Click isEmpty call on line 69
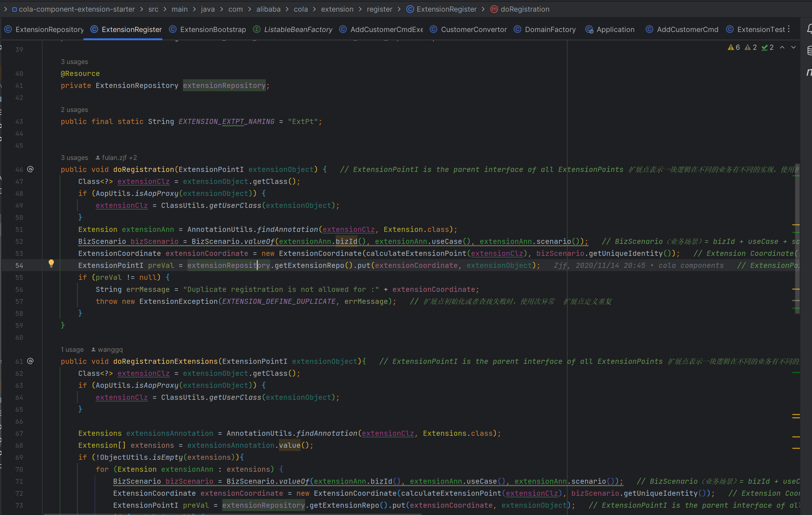The image size is (812, 515). coord(168,457)
